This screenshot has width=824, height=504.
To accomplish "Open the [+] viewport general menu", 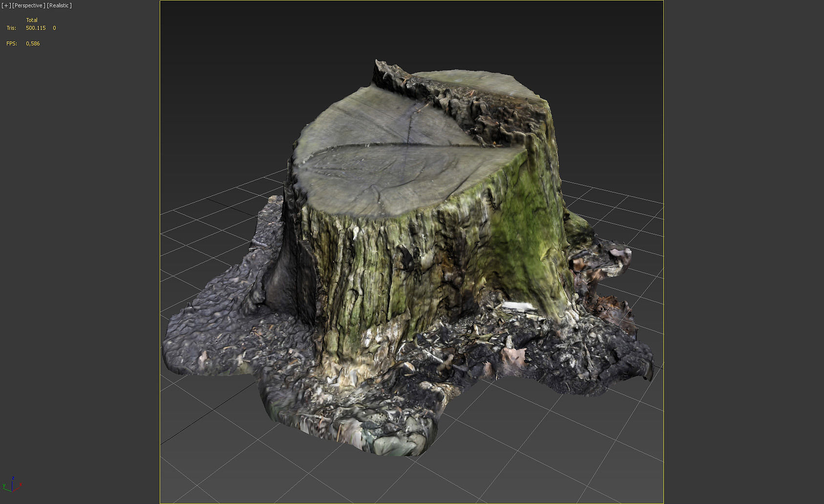I will pyautogui.click(x=6, y=5).
